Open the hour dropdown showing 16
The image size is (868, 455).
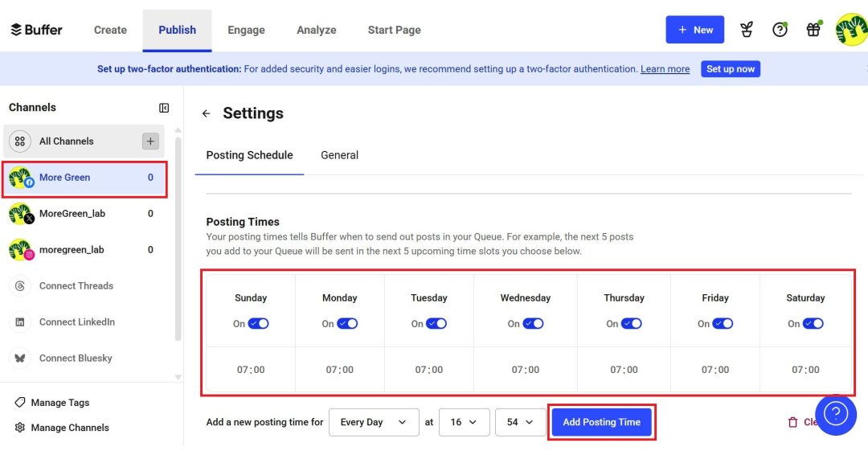(464, 422)
